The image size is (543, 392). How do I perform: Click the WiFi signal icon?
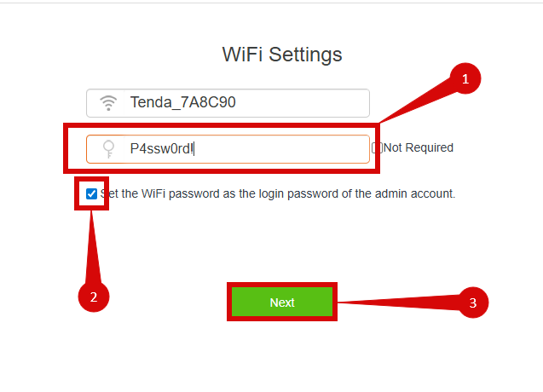tap(108, 103)
